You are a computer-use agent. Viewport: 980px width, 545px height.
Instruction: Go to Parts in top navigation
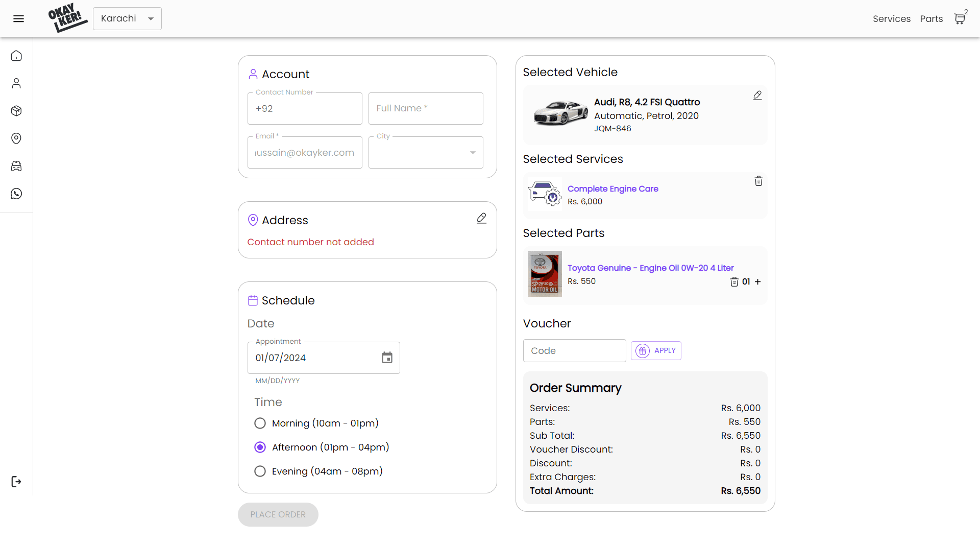pos(931,19)
